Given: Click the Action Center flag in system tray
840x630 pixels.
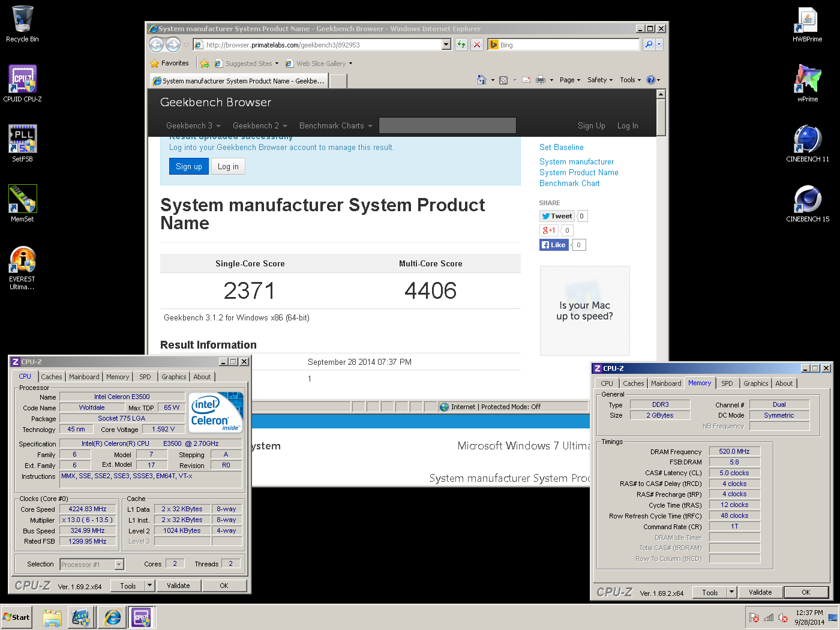Looking at the screenshot, I should tap(755, 617).
